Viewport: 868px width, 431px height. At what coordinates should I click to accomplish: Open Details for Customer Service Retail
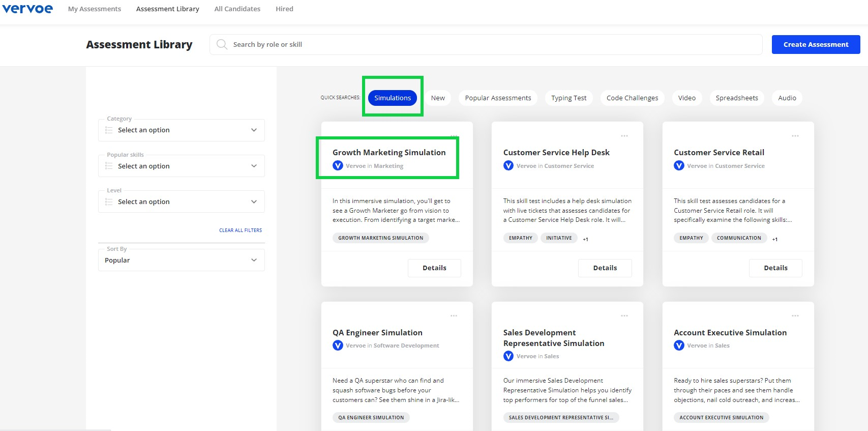click(775, 268)
